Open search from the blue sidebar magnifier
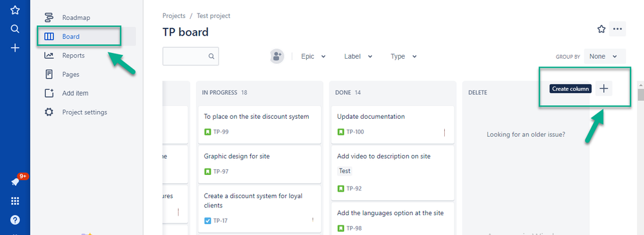The width and height of the screenshot is (644, 235). click(15, 29)
